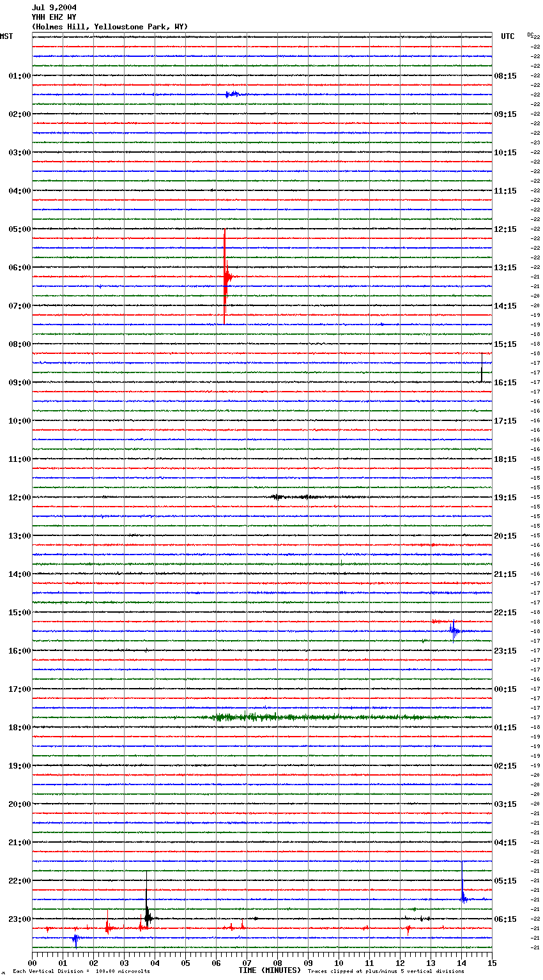Image resolution: width=543 pixels, height=980 pixels.
Task: Click the 08:15 UTC time label
Action: click(505, 76)
